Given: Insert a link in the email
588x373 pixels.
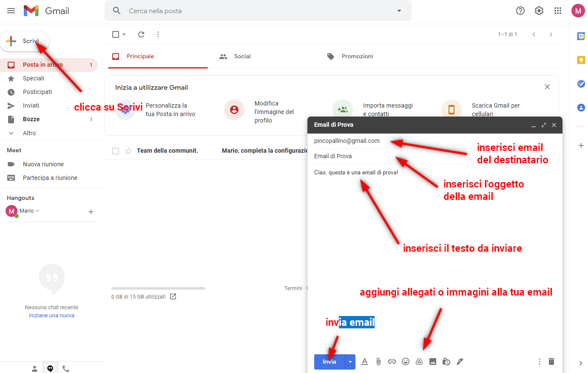Looking at the screenshot, I should pos(392,362).
